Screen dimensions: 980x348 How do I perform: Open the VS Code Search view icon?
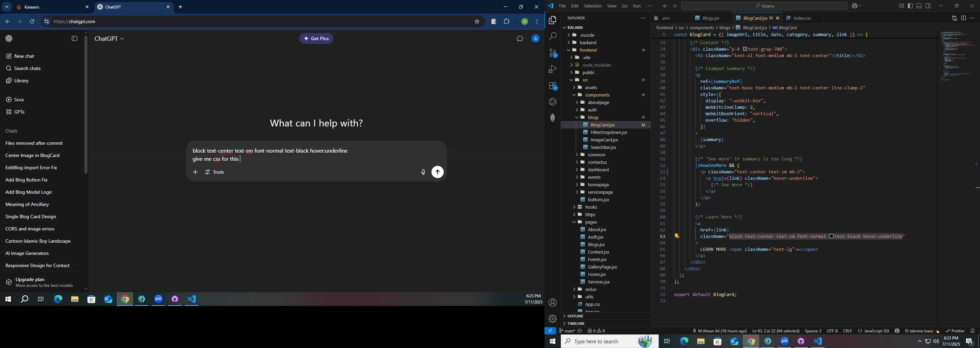[552, 36]
